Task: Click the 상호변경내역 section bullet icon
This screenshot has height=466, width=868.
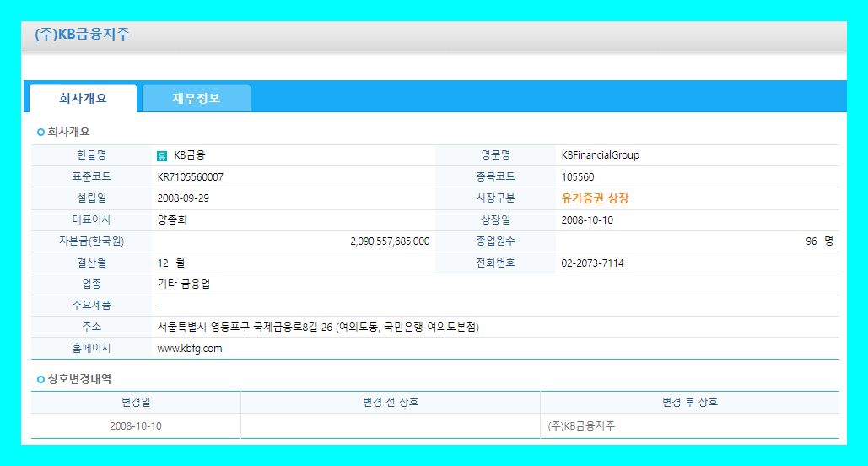Action: (40, 380)
